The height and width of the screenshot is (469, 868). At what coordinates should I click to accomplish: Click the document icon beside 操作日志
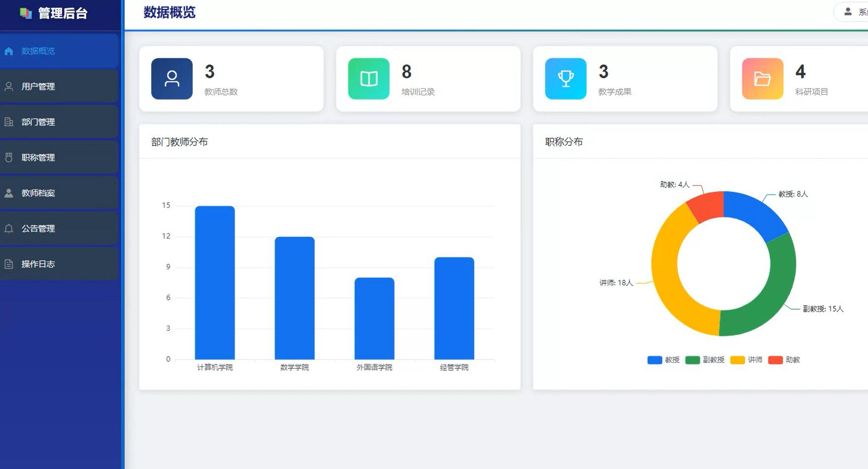tap(9, 264)
